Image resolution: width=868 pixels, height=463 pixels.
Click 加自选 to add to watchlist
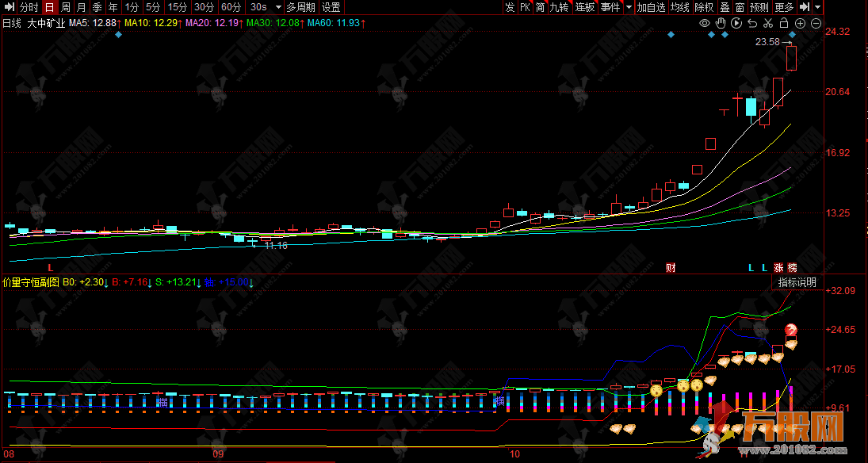pyautogui.click(x=651, y=7)
